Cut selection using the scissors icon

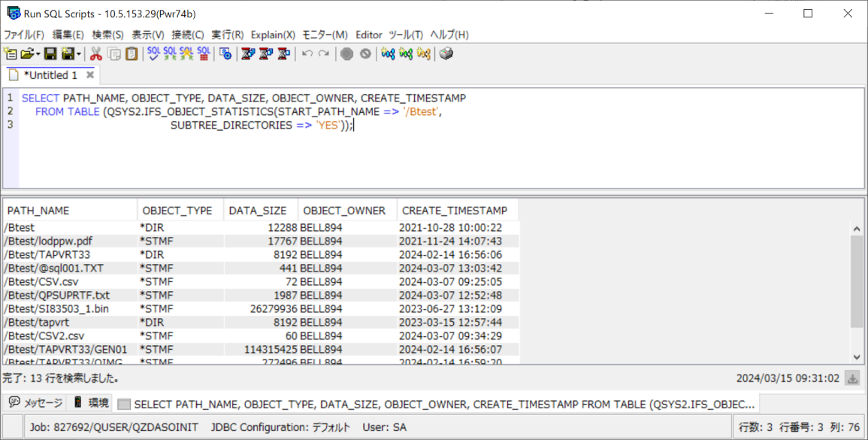(96, 53)
